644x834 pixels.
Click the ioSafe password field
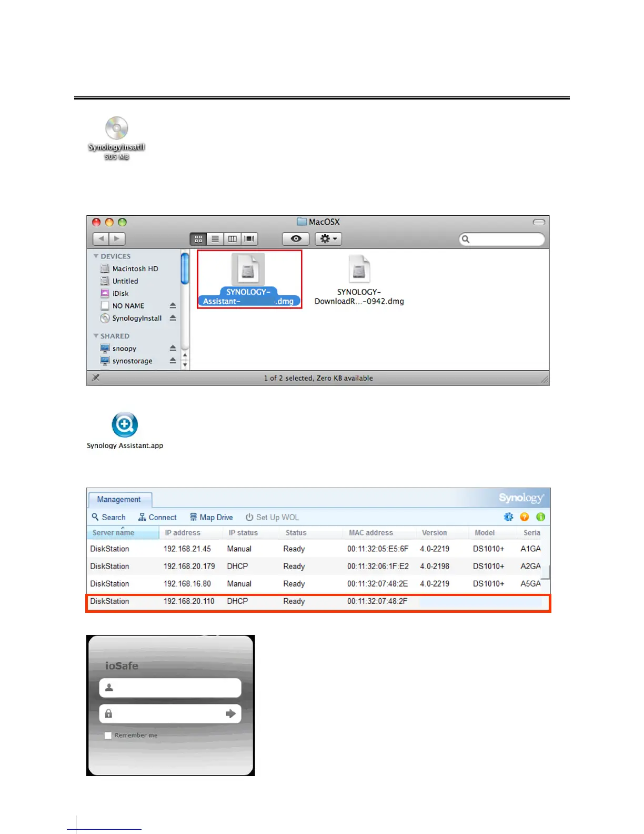pyautogui.click(x=170, y=714)
